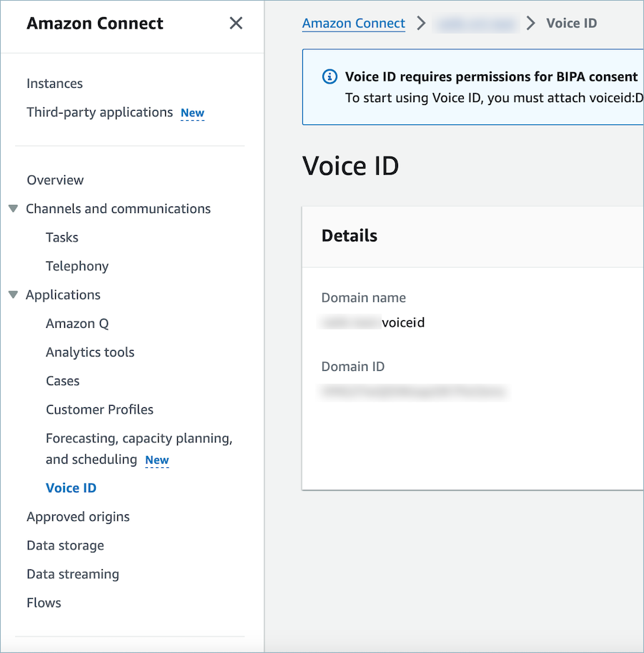Image resolution: width=644 pixels, height=653 pixels.
Task: Expand the second breadcrumb item
Action: point(475,22)
